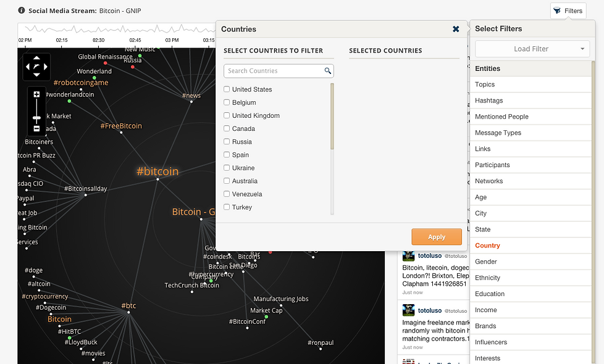The image size is (604, 364).
Task: Check the Spain checkbox
Action: point(227,155)
